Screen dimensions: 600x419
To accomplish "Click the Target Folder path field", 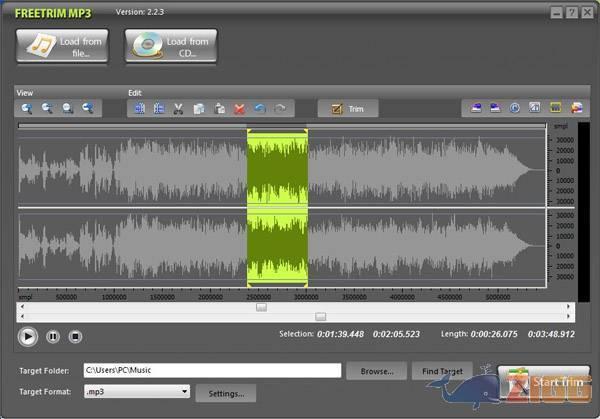I will 212,370.
